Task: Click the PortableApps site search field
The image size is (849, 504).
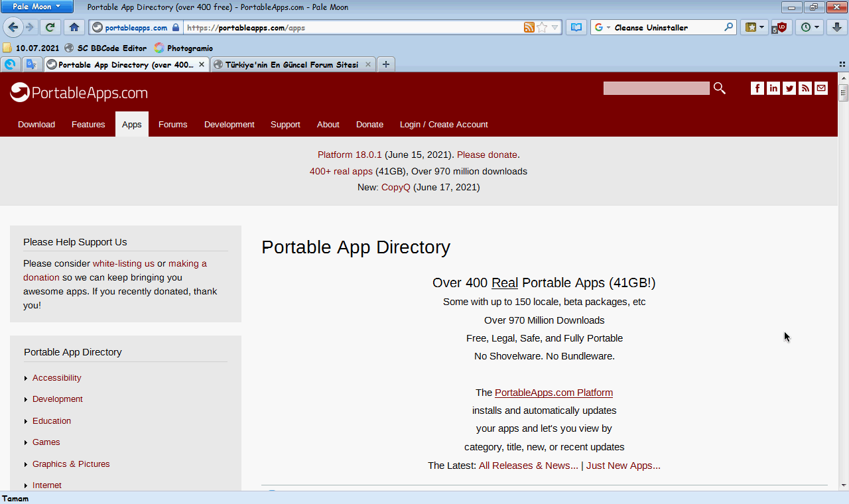Action: [657, 88]
